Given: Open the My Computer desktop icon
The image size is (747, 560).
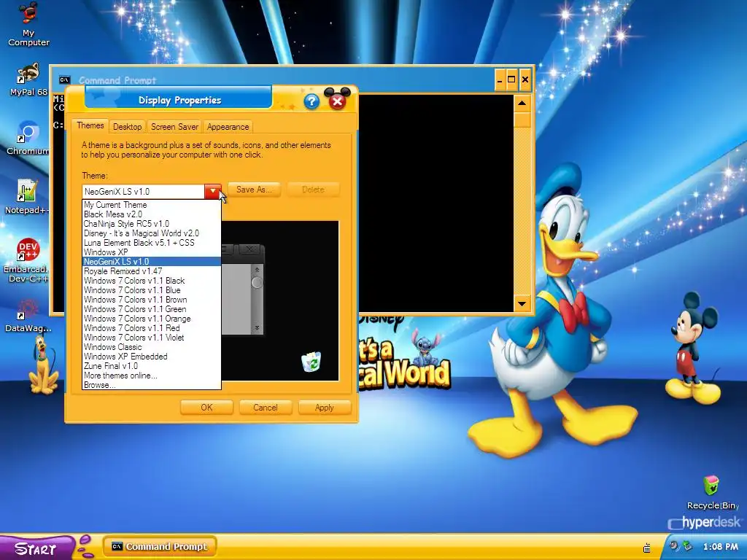Looking at the screenshot, I should [28, 24].
